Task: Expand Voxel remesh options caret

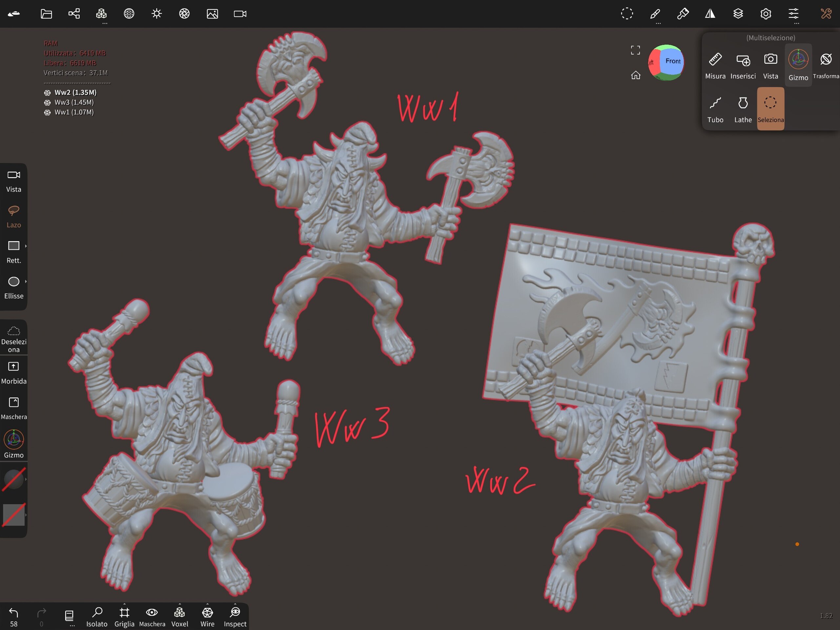Action: click(x=180, y=603)
